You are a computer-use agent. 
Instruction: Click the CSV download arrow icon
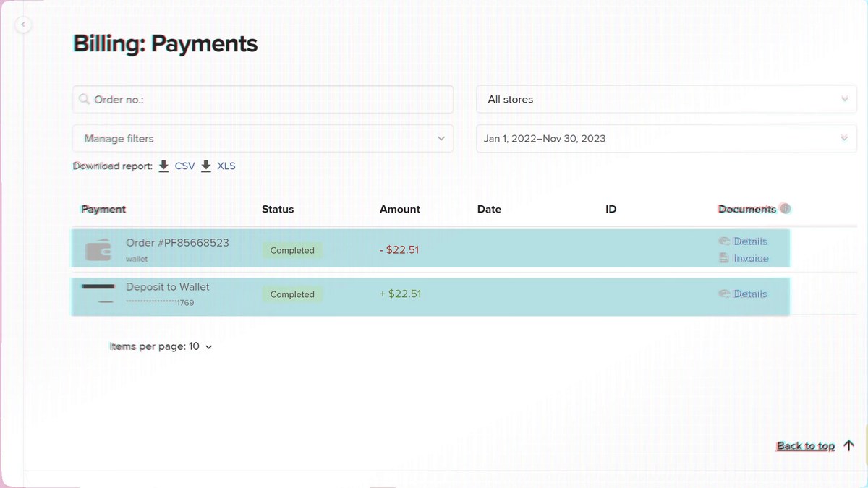pos(164,166)
